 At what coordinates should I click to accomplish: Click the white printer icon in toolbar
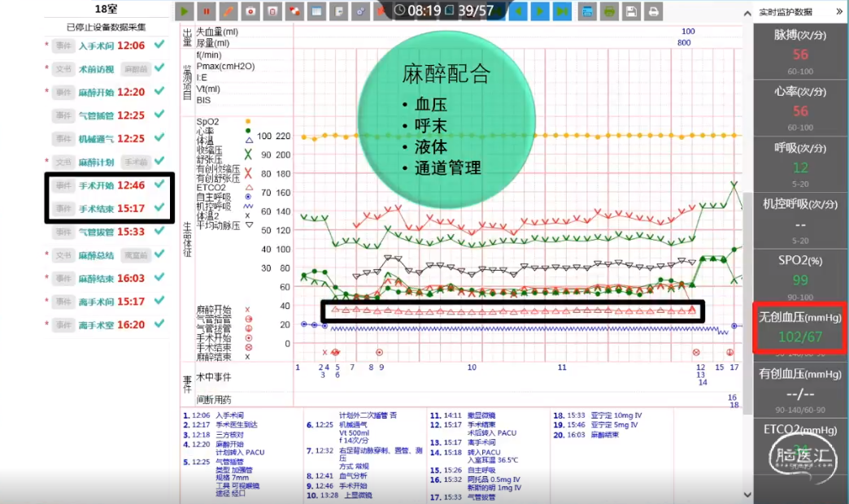[654, 11]
